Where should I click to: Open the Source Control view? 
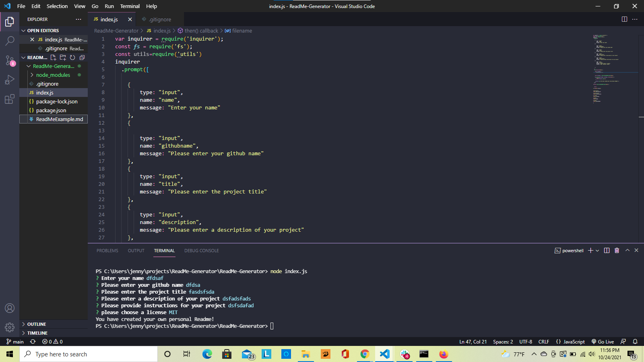[10, 60]
